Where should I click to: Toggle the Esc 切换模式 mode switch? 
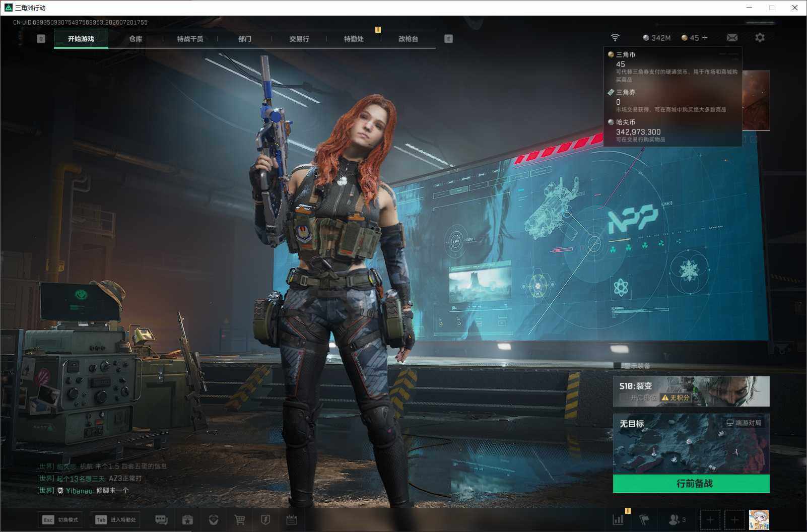[x=60, y=519]
